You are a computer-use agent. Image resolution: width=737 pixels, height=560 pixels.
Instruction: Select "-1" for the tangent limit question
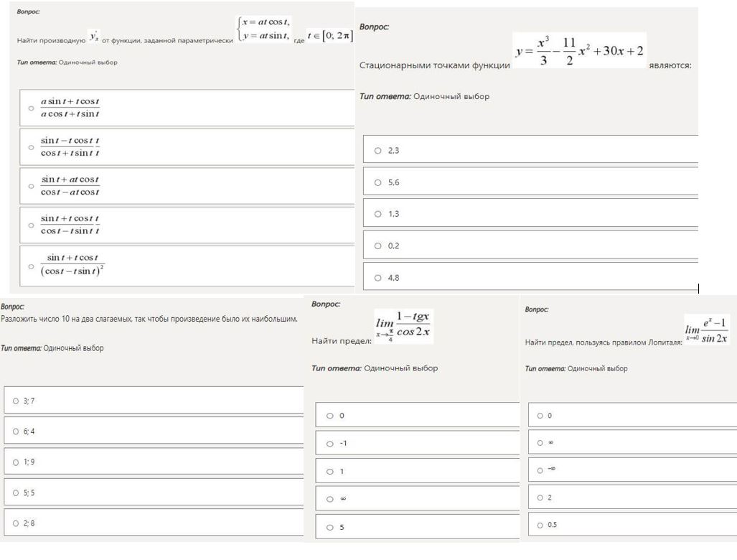tap(330, 444)
